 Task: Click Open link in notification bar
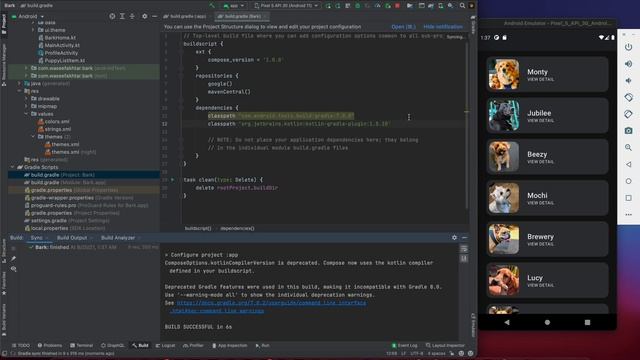click(x=403, y=27)
